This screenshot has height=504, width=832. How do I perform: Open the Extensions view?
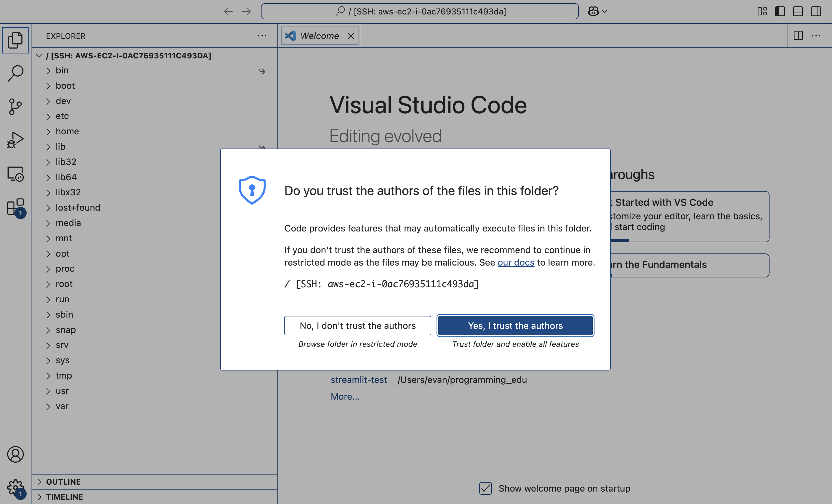pos(16,207)
